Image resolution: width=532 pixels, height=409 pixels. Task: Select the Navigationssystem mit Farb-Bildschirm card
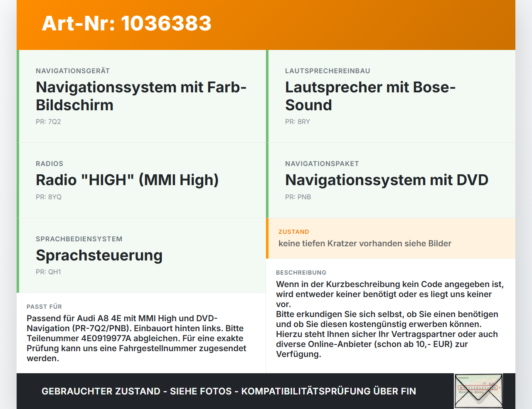141,96
